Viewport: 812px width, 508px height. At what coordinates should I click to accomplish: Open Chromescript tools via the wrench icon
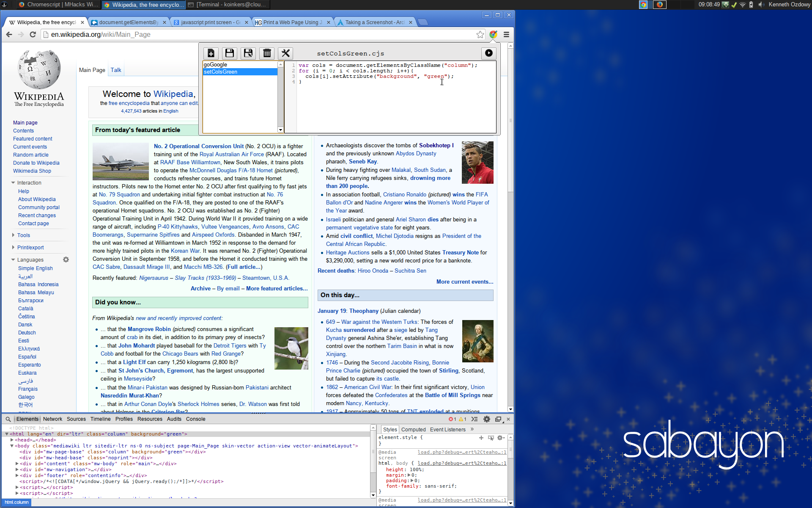[285, 53]
